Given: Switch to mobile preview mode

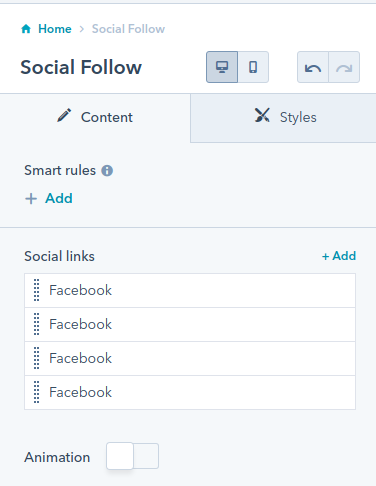Looking at the screenshot, I should coord(253,67).
